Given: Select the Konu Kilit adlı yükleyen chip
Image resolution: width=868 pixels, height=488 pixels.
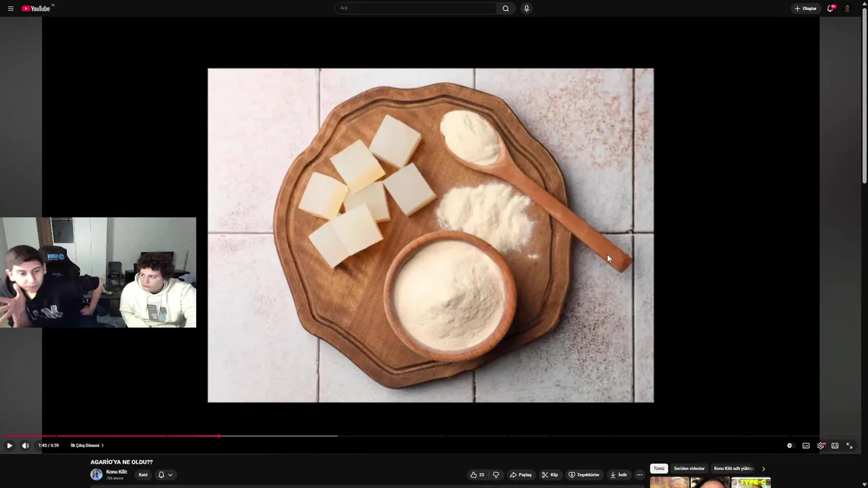Looking at the screenshot, I should coord(733,468).
